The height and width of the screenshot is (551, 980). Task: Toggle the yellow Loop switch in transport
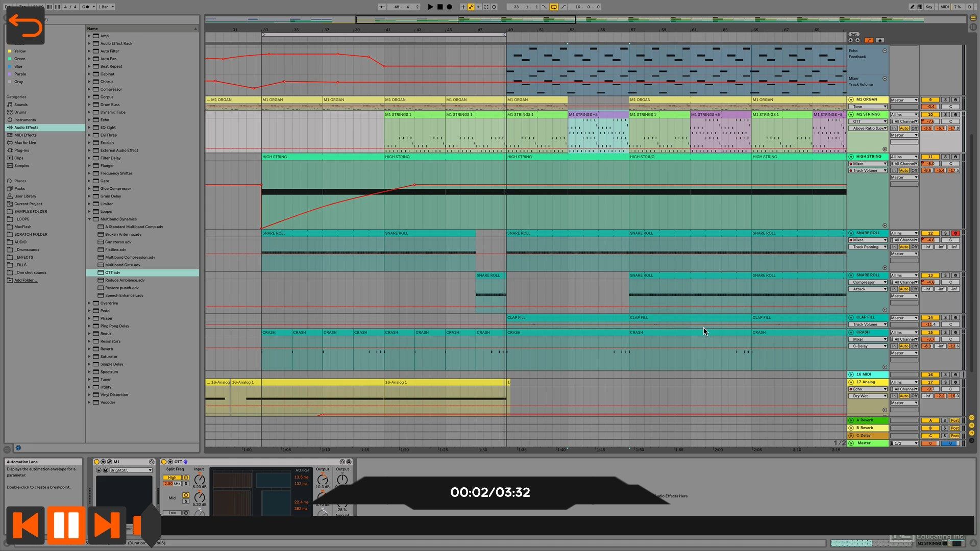click(x=553, y=7)
